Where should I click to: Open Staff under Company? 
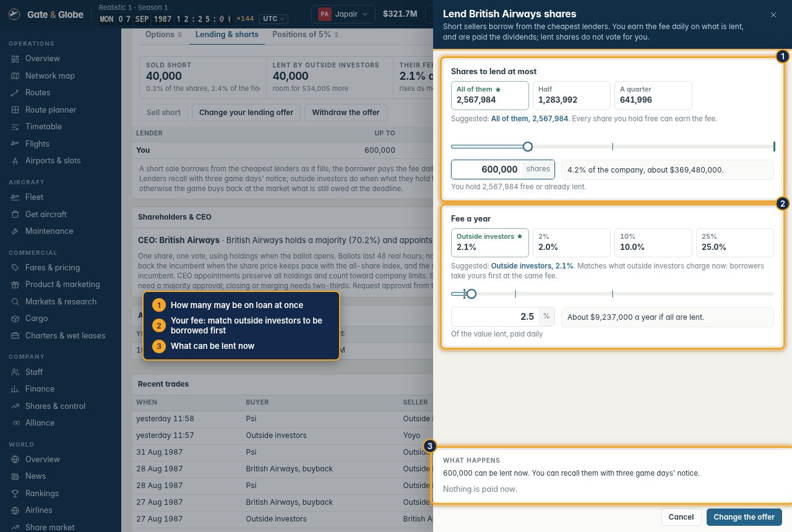pos(34,372)
